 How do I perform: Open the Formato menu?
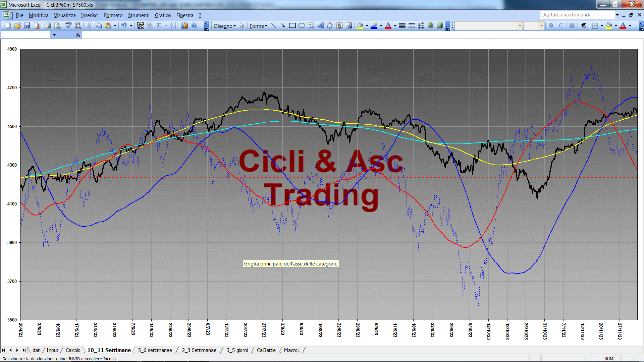[113, 15]
